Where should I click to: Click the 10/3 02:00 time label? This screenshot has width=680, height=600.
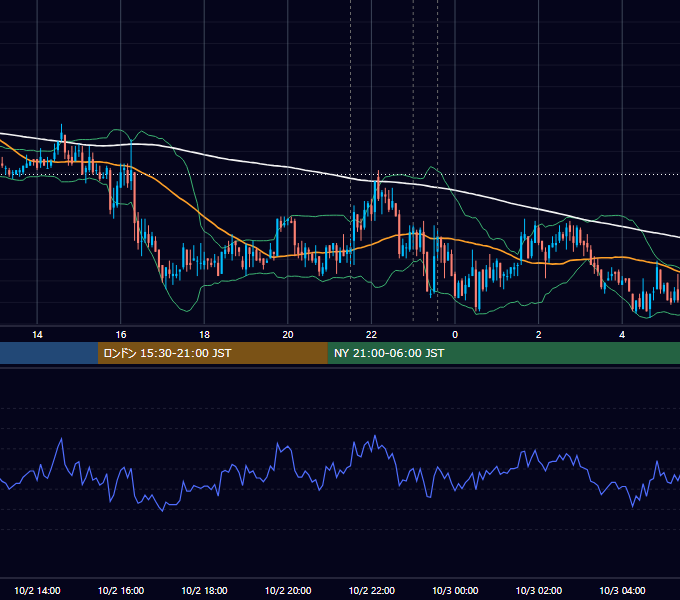[x=539, y=590]
